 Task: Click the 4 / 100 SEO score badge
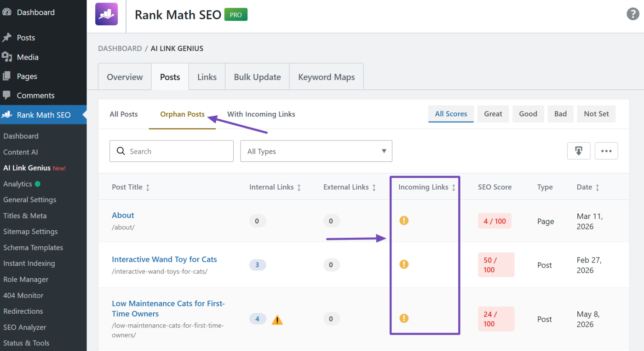coord(494,221)
